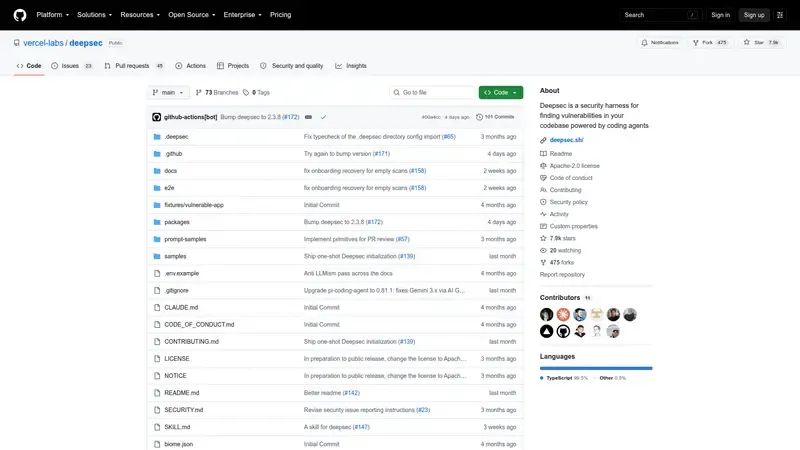The height and width of the screenshot is (450, 800).
Task: Open the biome.json file
Action: 179,444
